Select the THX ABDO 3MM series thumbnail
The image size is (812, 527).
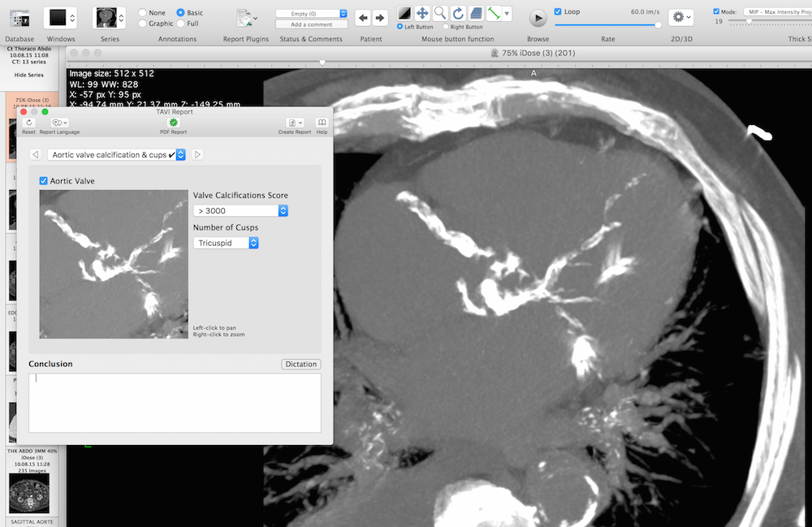click(29, 494)
